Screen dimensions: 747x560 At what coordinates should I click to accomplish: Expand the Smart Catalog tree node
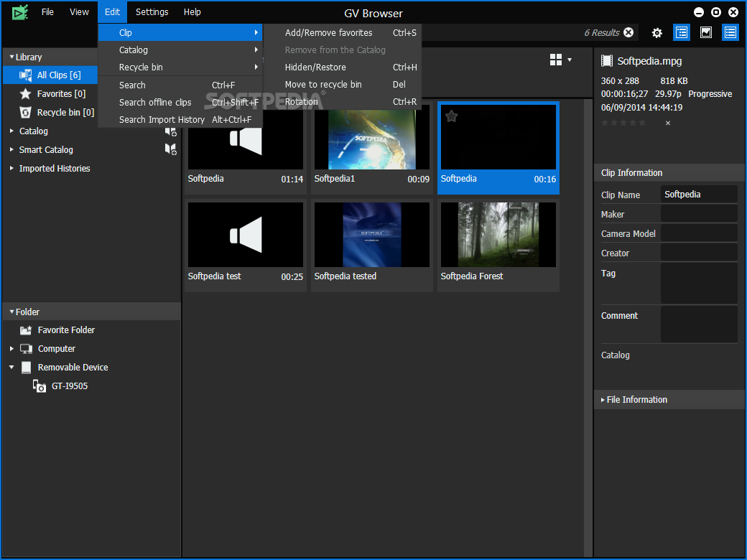point(11,149)
